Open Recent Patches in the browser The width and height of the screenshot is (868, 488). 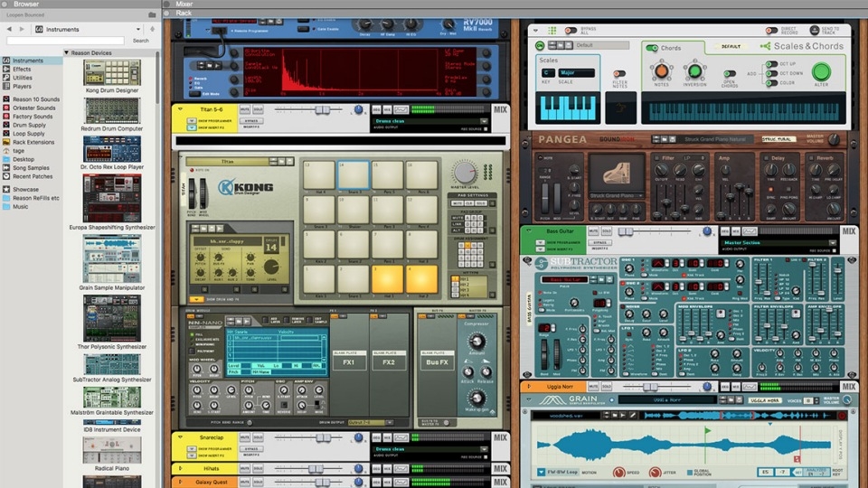click(33, 176)
